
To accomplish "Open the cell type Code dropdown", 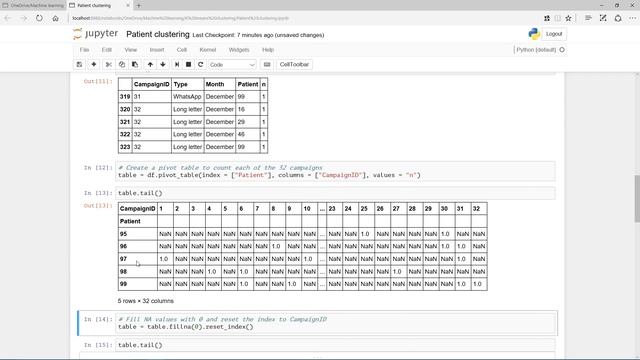I will pyautogui.click(x=232, y=64).
